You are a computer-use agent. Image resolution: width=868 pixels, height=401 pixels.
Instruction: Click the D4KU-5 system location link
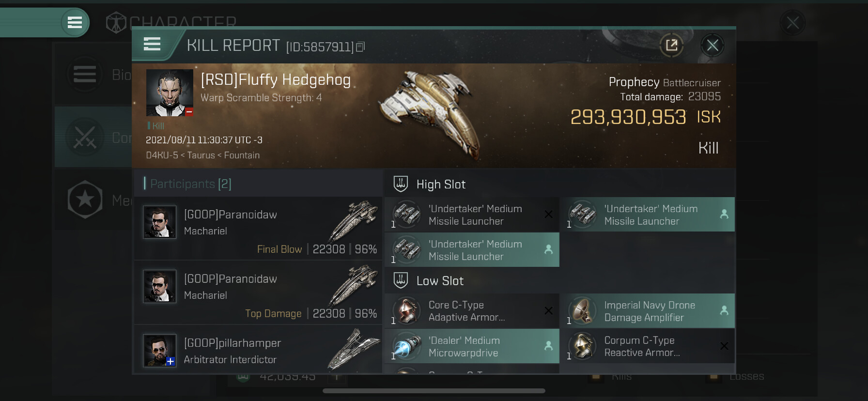coord(162,155)
